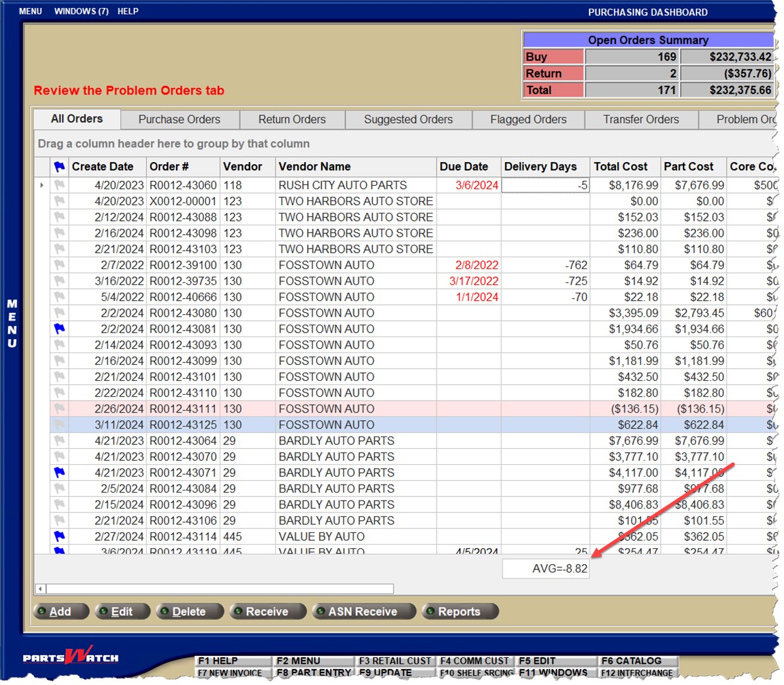Expand the vertical MENU side bar

(12, 323)
